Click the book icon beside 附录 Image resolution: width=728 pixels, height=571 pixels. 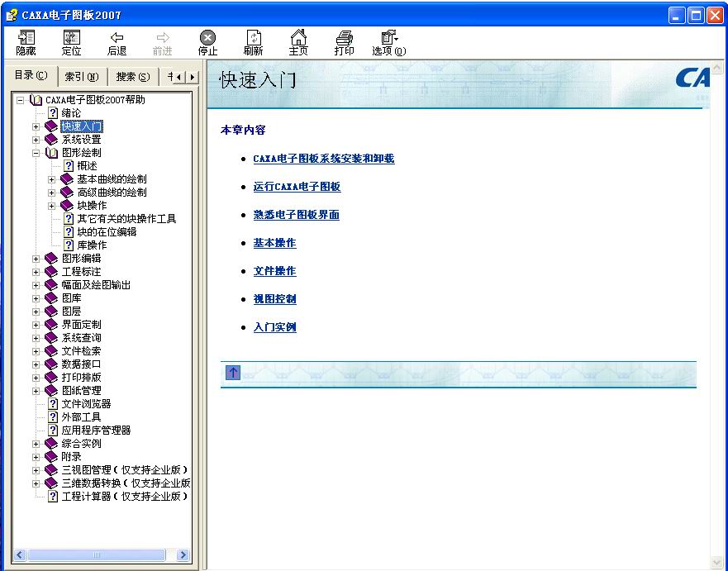[51, 457]
